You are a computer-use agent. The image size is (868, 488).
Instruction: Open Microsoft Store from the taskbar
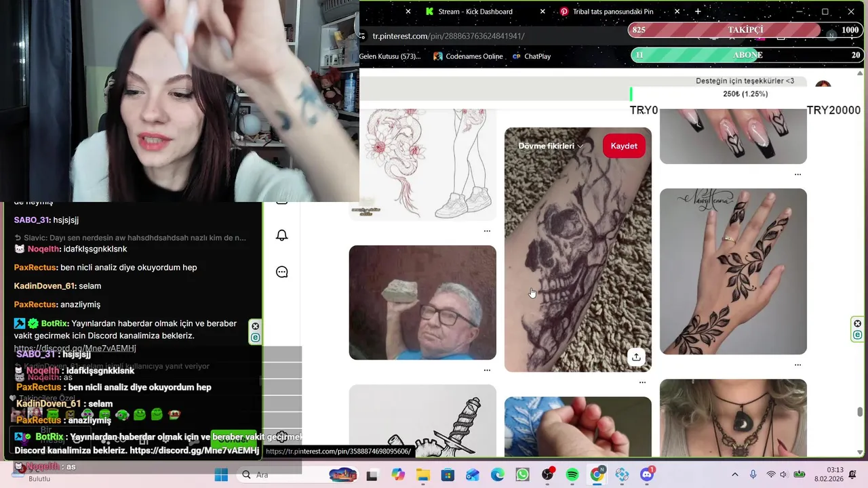(448, 475)
